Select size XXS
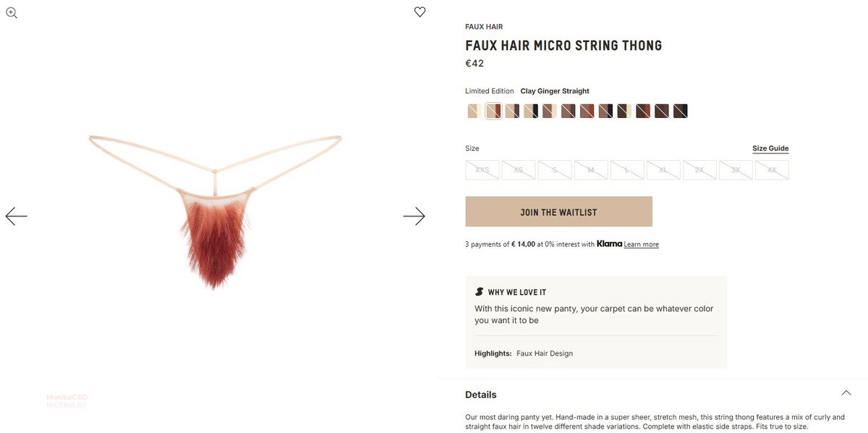The height and width of the screenshot is (433, 868). [482, 170]
